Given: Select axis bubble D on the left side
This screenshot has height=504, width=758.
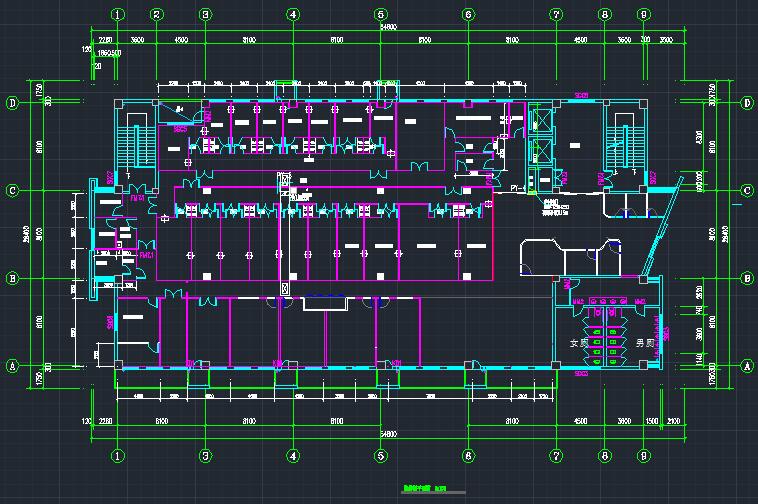Looking at the screenshot, I should [13, 103].
